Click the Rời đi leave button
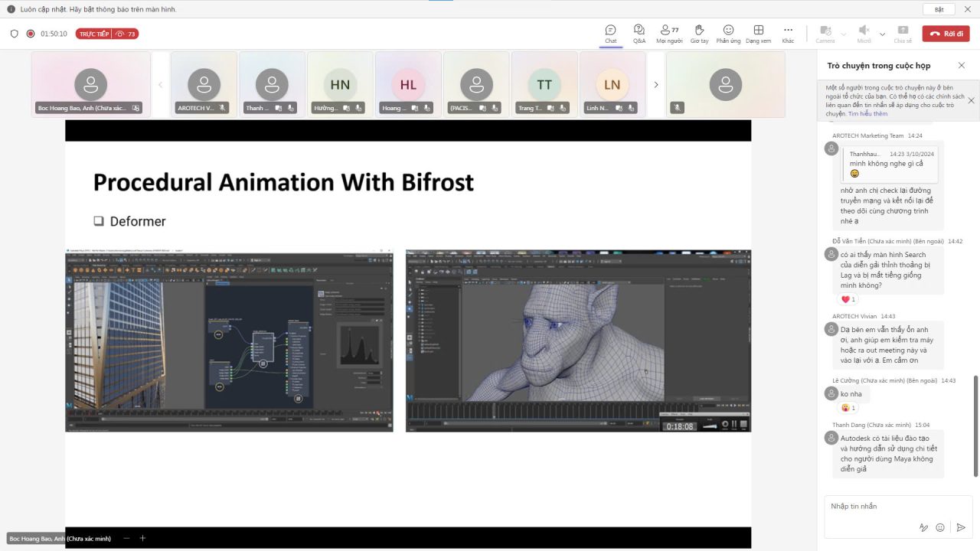 click(x=946, y=33)
